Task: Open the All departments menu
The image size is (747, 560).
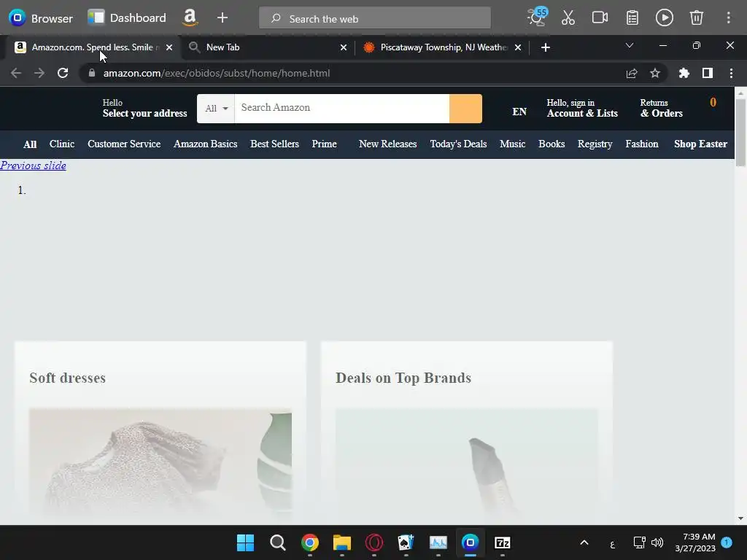Action: click(30, 144)
